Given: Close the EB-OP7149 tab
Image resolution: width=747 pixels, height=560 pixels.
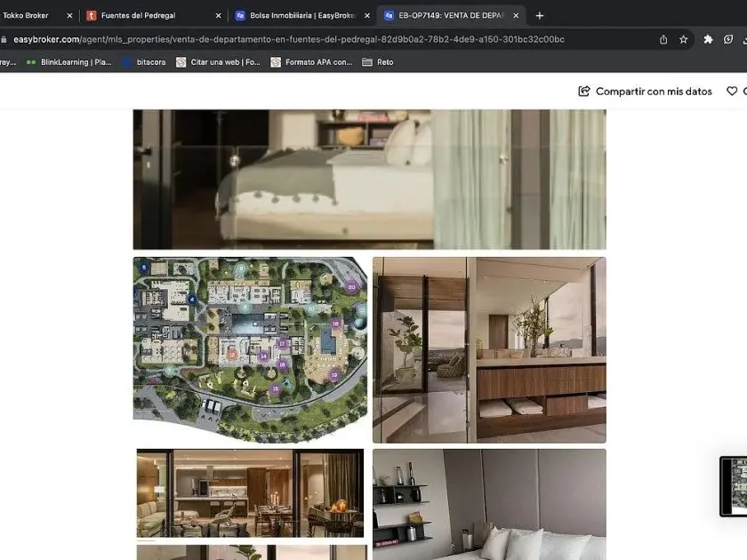Looking at the screenshot, I should pyautogui.click(x=516, y=16).
